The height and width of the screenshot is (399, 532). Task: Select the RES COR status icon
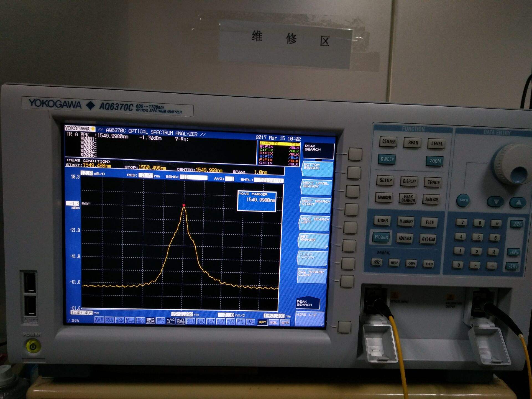point(109,320)
